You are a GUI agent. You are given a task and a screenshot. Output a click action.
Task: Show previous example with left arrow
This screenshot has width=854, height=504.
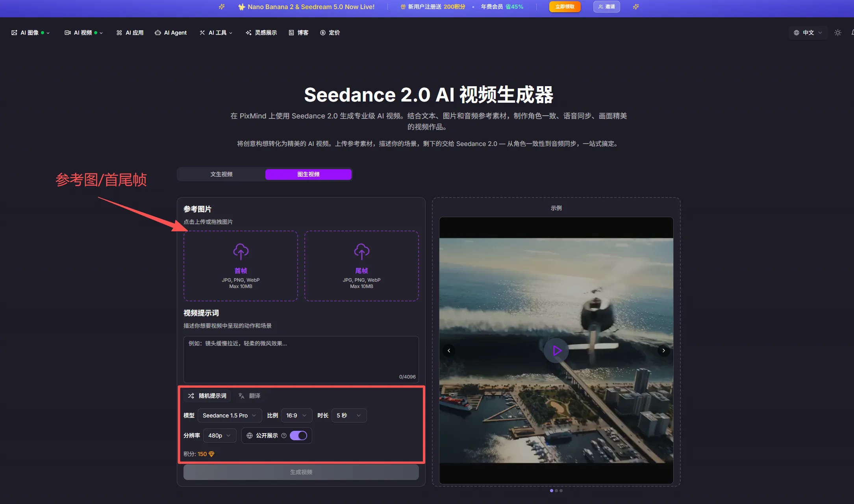pos(449,351)
